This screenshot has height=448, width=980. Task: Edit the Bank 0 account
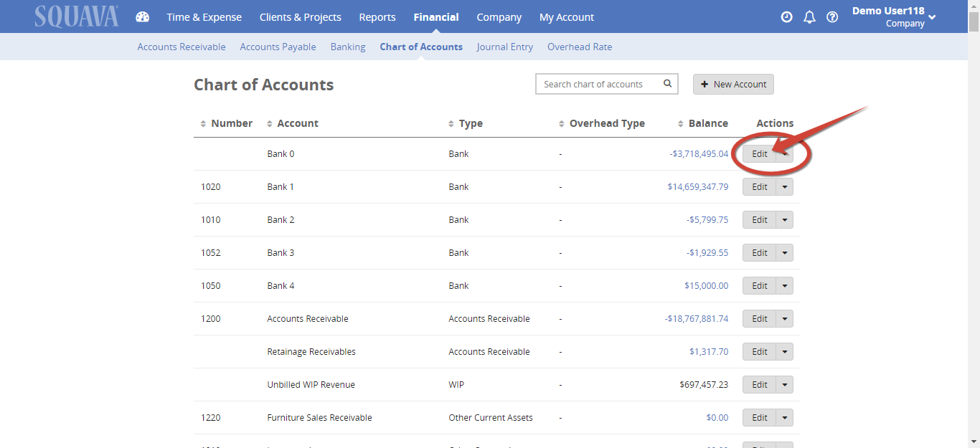[x=760, y=154]
